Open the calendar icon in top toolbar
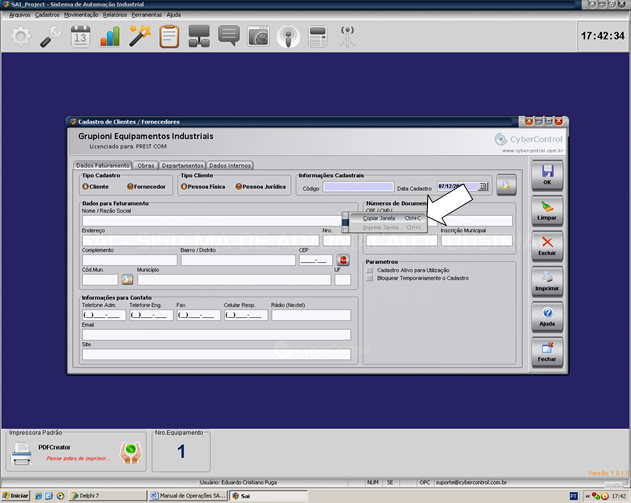Viewport: 631px width, 503px height. click(80, 37)
